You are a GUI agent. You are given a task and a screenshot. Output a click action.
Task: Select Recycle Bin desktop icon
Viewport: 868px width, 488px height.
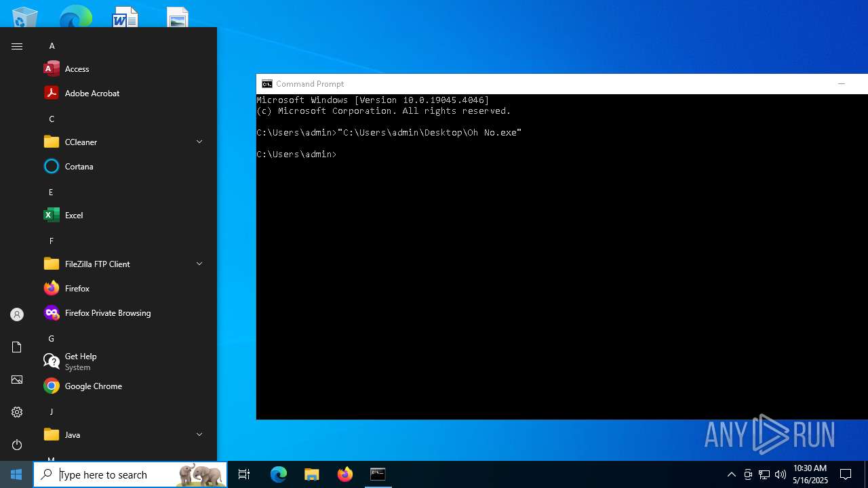25,17
